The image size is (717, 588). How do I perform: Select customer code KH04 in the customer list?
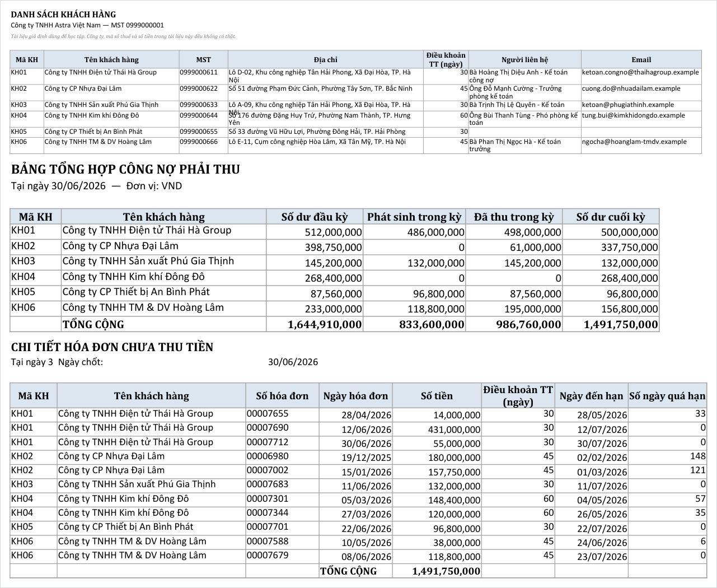point(19,115)
